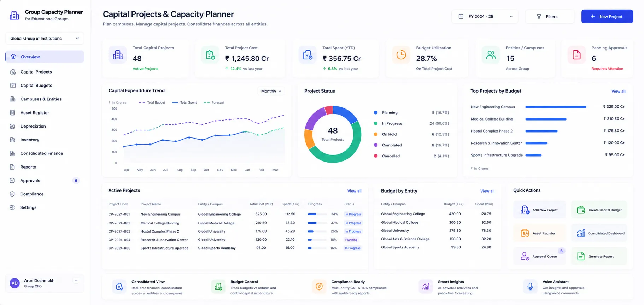Click the Completed purple legend dot

point(375,145)
